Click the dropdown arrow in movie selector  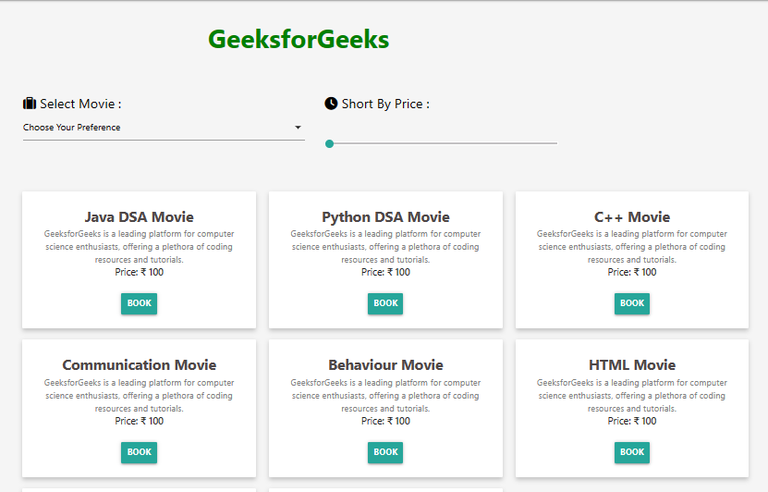[298, 127]
